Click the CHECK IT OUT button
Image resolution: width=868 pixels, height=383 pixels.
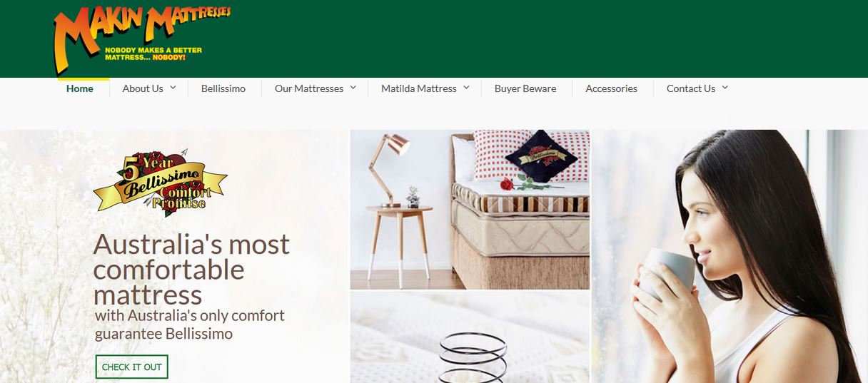132,367
